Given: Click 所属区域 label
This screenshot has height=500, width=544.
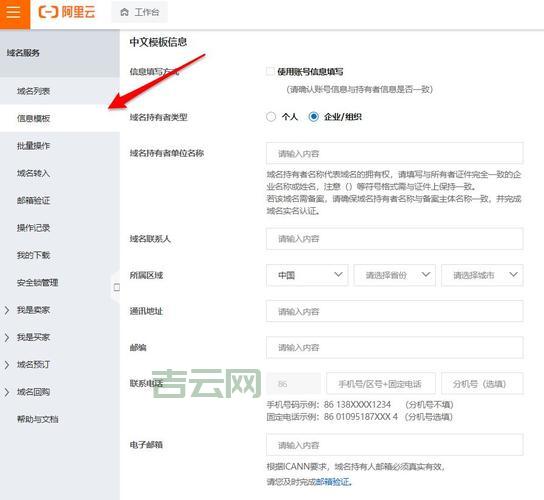Looking at the screenshot, I should (146, 276).
